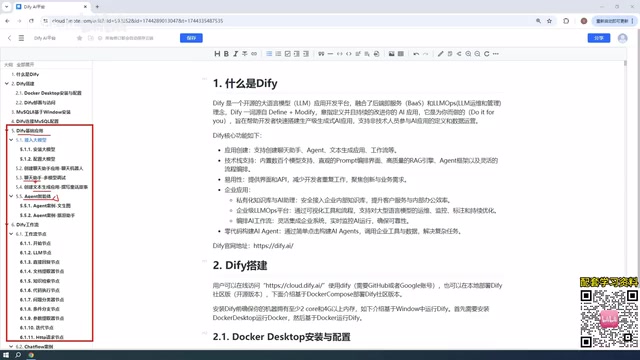640x360 pixels.
Task: Jump to outline item 5.1.1
Action: click(38, 149)
